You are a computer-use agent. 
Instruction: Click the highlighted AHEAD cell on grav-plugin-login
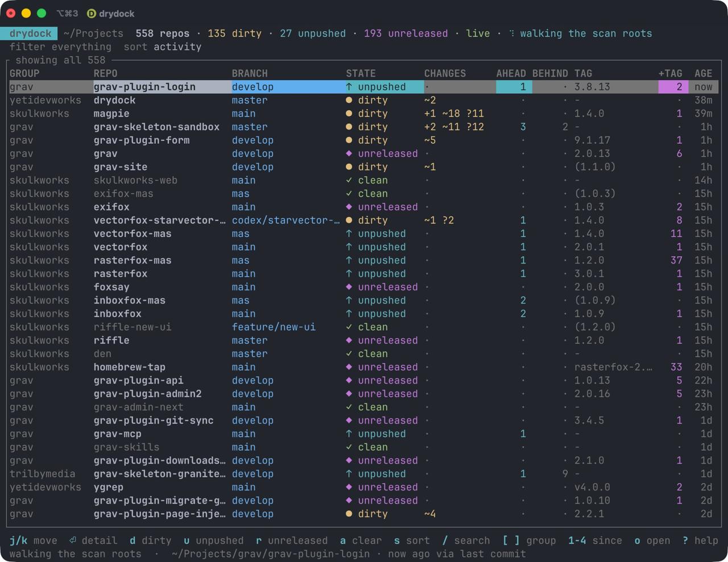point(514,87)
